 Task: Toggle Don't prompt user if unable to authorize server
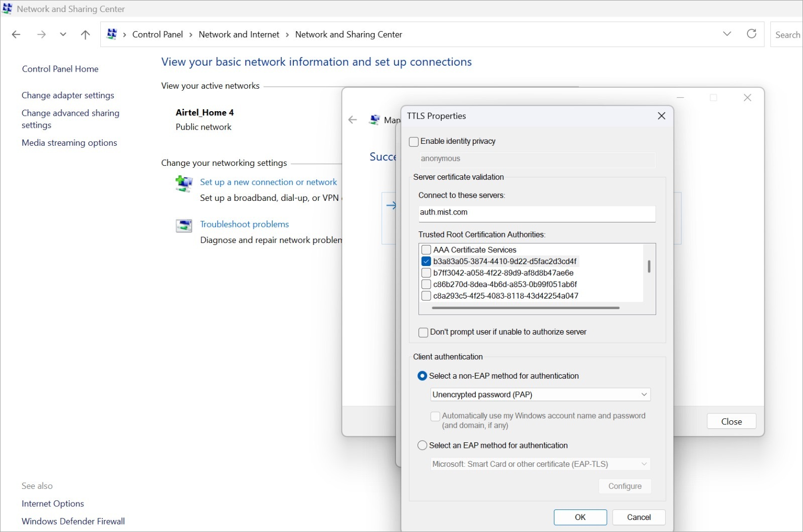(x=424, y=332)
